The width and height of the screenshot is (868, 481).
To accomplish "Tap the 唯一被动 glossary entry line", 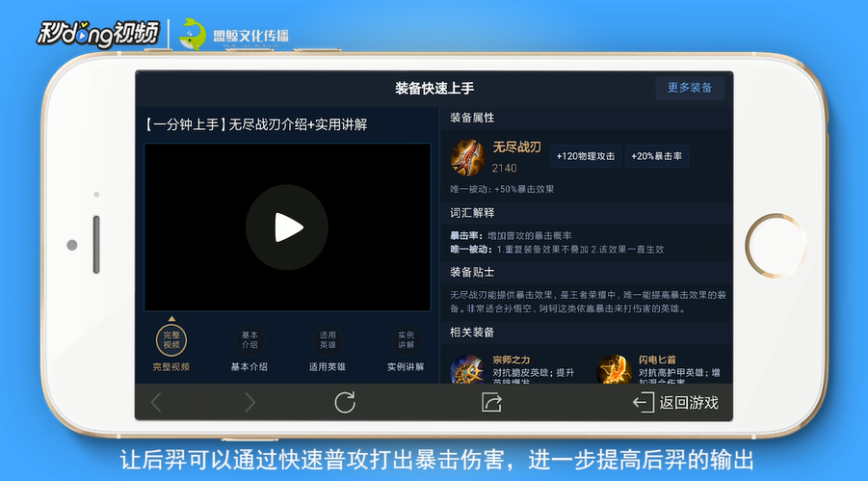I will pyautogui.click(x=557, y=250).
